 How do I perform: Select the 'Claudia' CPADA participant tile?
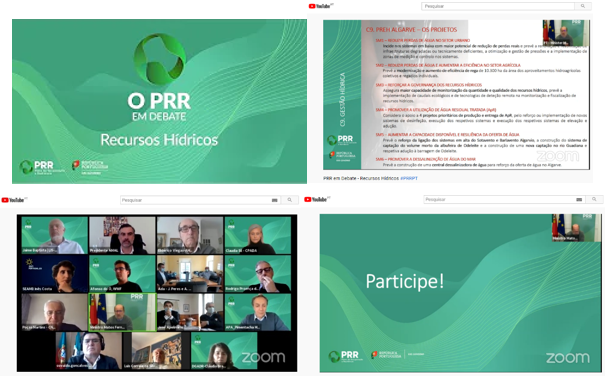point(258,235)
